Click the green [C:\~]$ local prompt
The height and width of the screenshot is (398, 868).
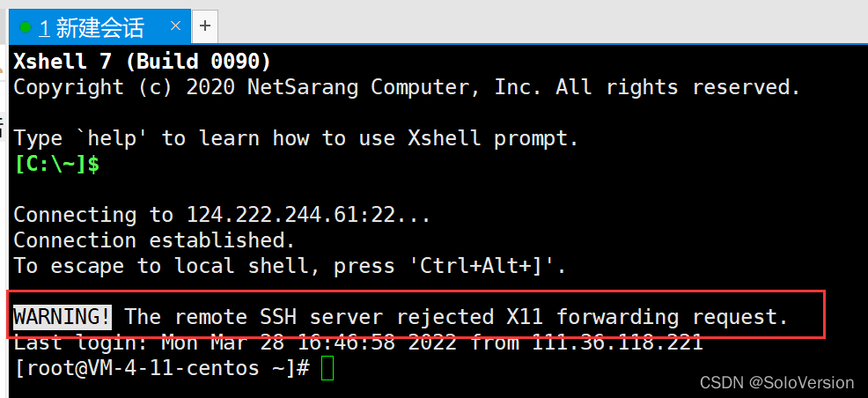pyautogui.click(x=56, y=164)
